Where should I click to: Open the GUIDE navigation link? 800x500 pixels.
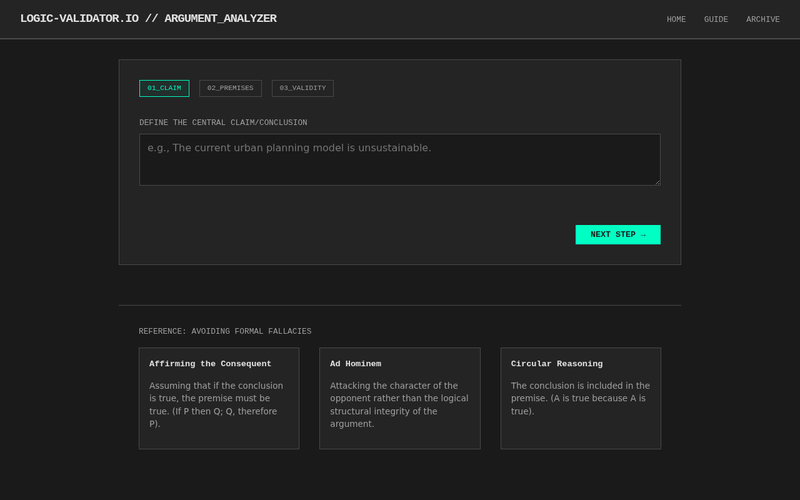[716, 19]
